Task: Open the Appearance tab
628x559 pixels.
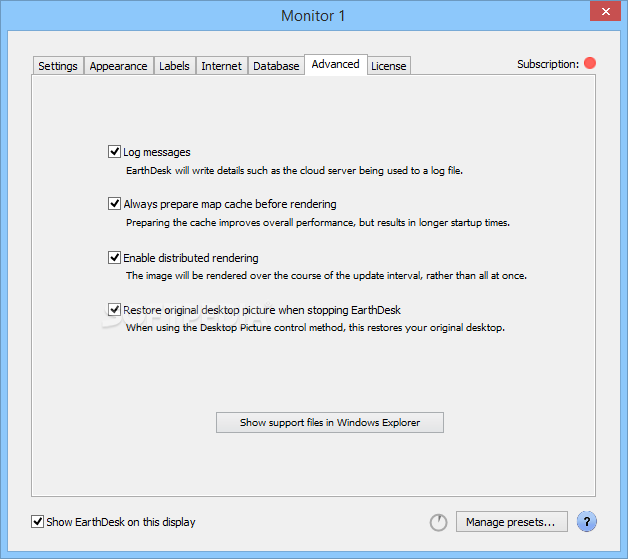Action: coord(119,66)
